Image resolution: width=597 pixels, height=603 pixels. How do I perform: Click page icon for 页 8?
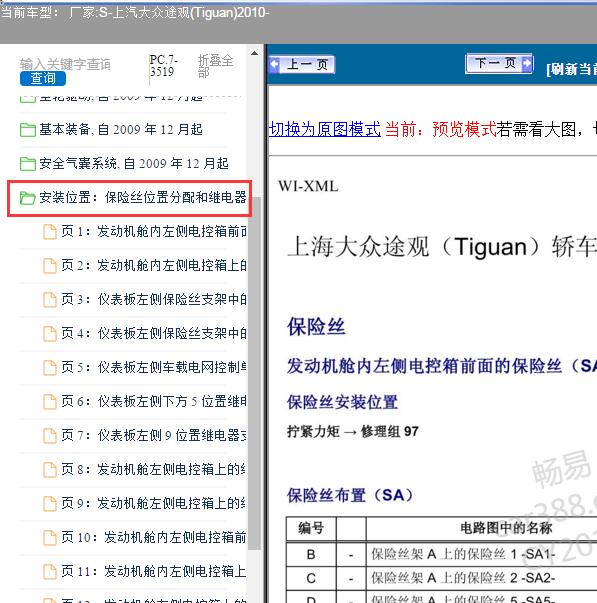[x=50, y=470]
